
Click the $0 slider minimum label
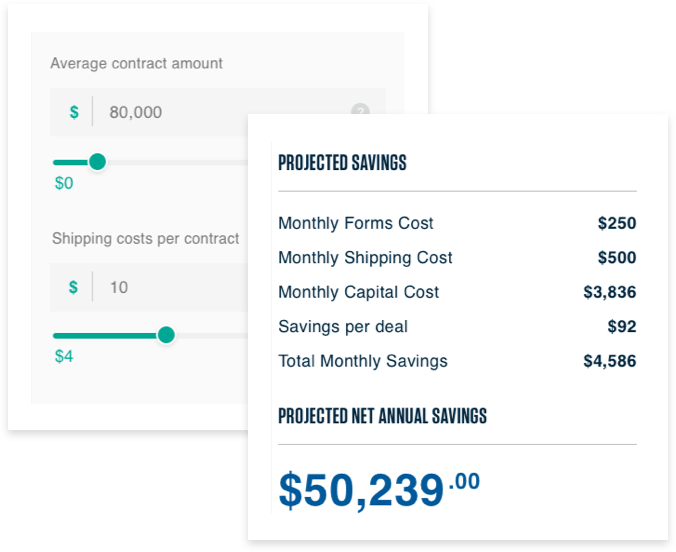[64, 183]
